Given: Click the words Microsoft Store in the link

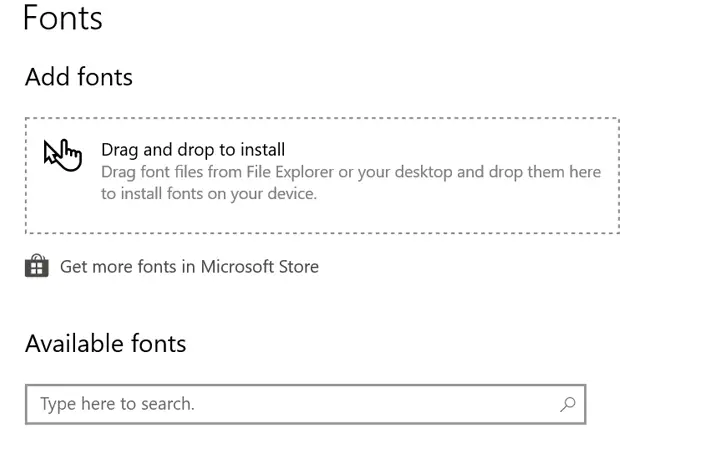Looking at the screenshot, I should tap(259, 266).
